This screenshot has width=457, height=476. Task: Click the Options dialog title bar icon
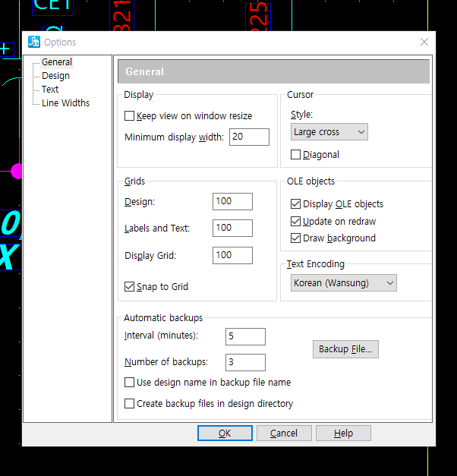(33, 43)
